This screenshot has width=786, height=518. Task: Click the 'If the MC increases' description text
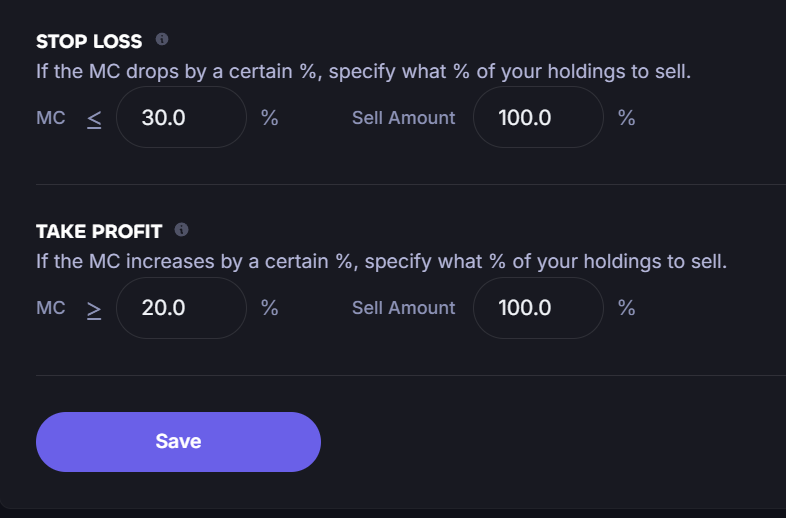381,262
